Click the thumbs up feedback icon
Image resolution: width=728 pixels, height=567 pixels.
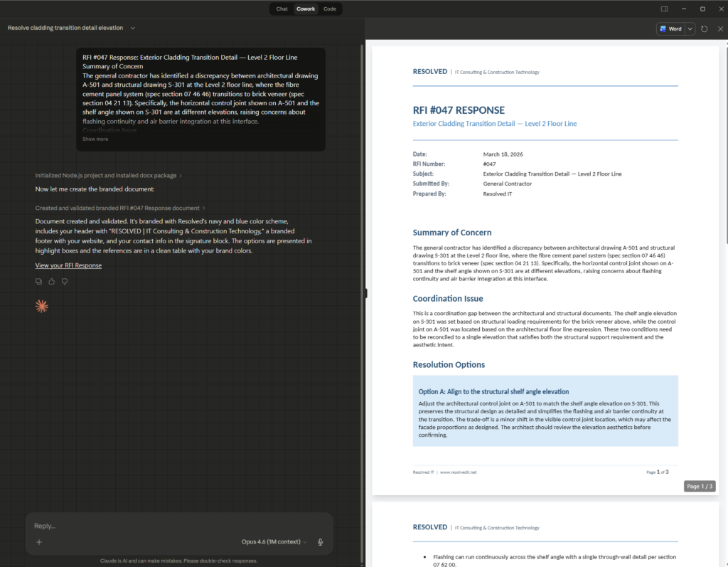point(52,282)
